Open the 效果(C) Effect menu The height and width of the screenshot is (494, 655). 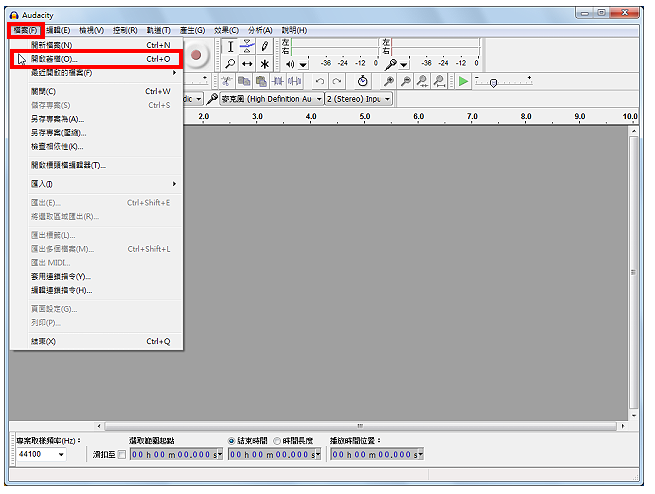pos(226,30)
